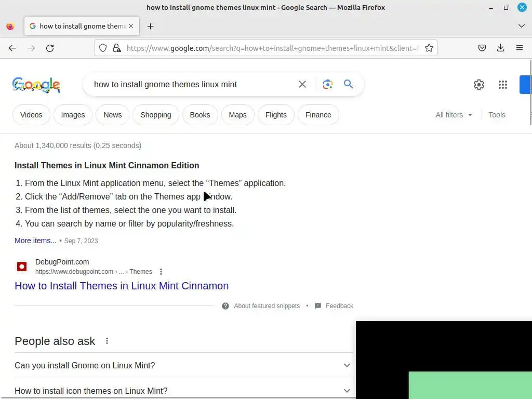Screen dimensions: 532x399
Task: Switch to the News filter
Action: 113,115
